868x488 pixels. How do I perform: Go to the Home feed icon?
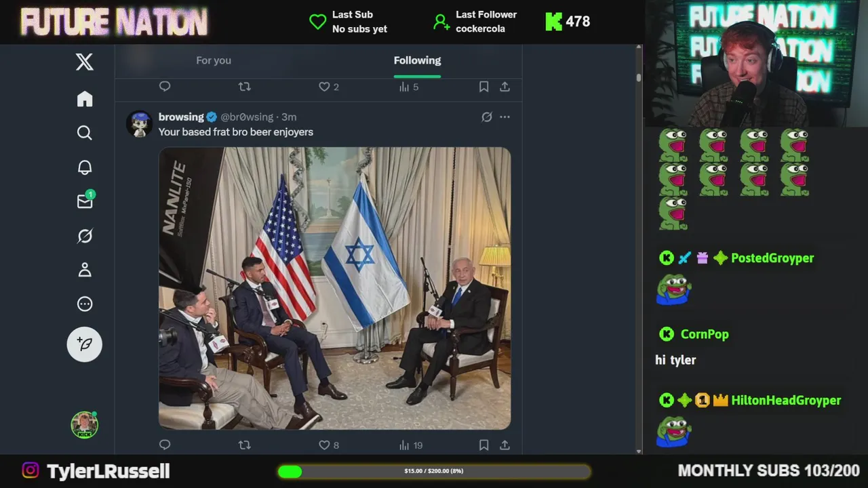point(85,99)
